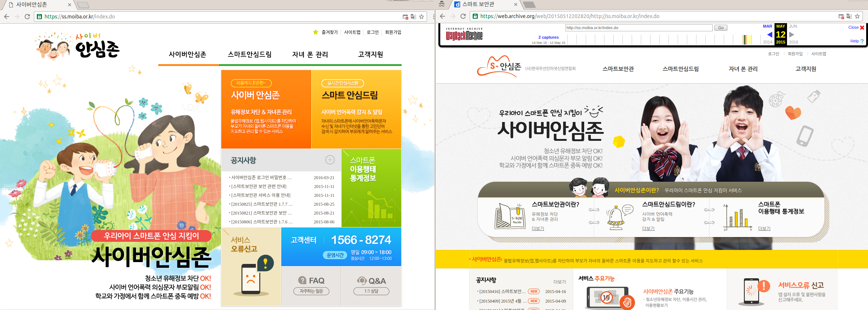Click the Wayback Machine logo
The width and height of the screenshot is (868, 310).
(x=464, y=34)
